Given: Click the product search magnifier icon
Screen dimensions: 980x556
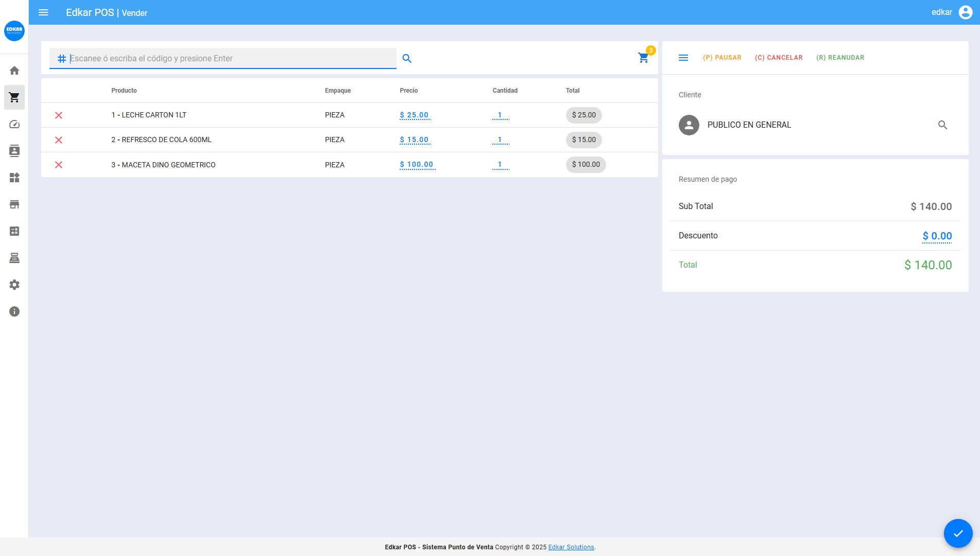Looking at the screenshot, I should 407,59.
